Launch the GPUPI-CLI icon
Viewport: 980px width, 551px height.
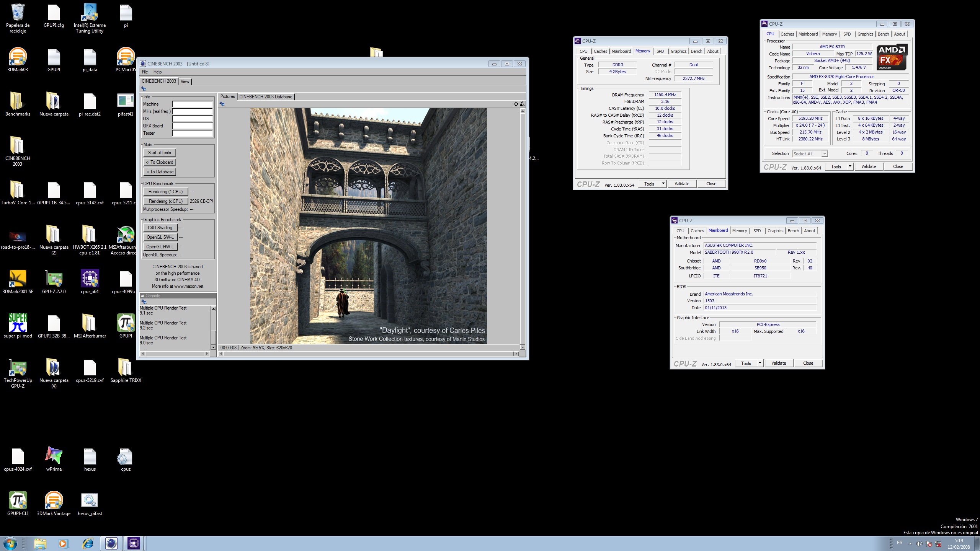pos(18,504)
